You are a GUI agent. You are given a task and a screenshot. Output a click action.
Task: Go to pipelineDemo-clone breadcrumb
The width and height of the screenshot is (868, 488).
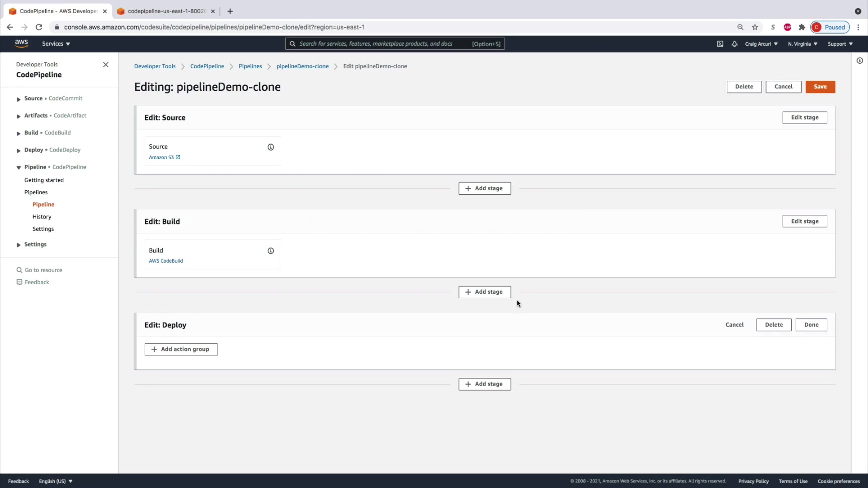(x=302, y=66)
